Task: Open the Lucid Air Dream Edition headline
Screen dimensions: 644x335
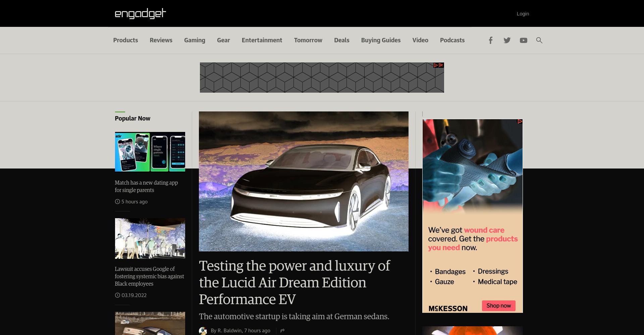Action: coord(294,282)
